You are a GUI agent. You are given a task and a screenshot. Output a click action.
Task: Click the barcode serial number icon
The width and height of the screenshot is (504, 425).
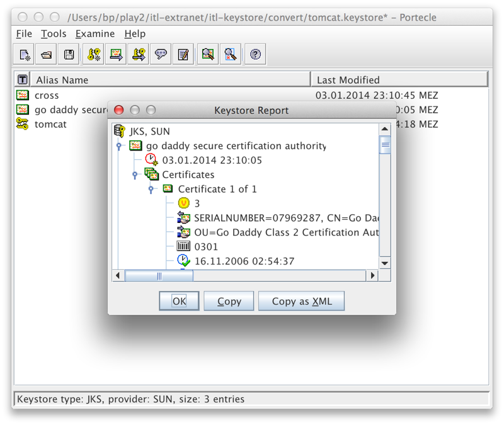[183, 246]
